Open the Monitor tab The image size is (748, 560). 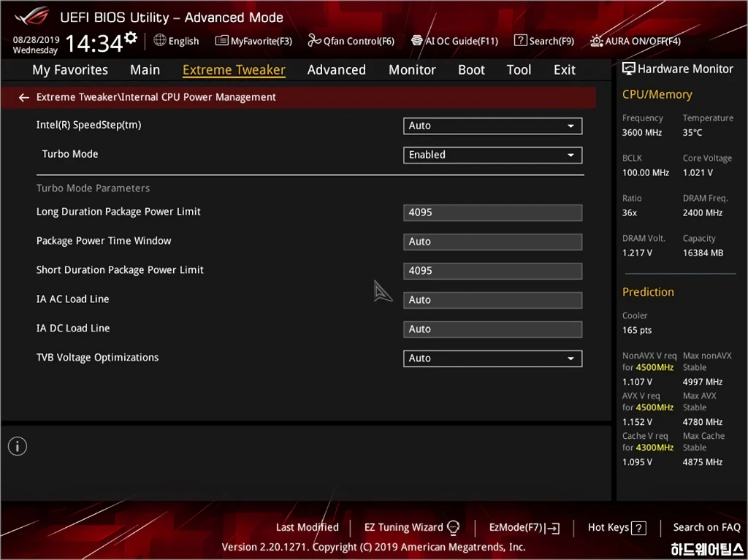tap(412, 70)
